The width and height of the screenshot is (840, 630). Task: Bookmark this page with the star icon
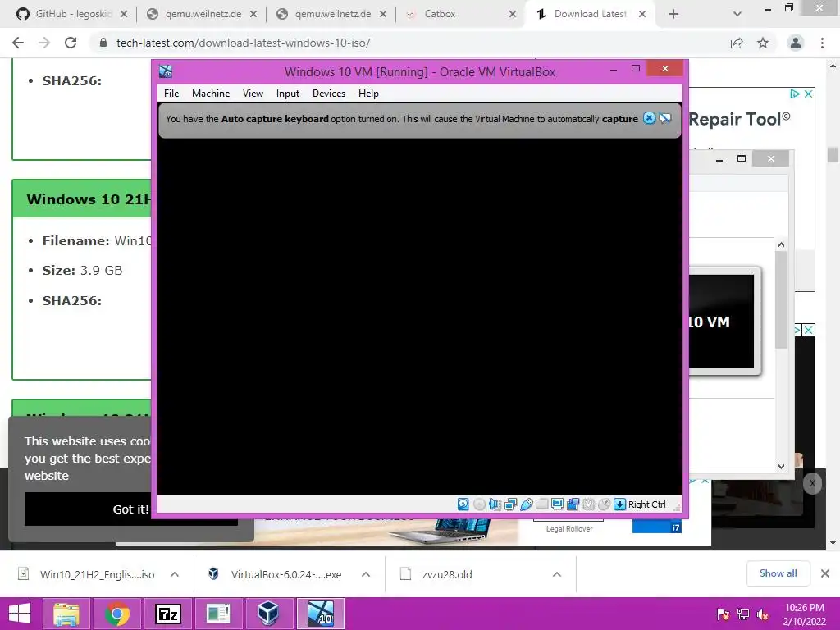click(x=763, y=43)
